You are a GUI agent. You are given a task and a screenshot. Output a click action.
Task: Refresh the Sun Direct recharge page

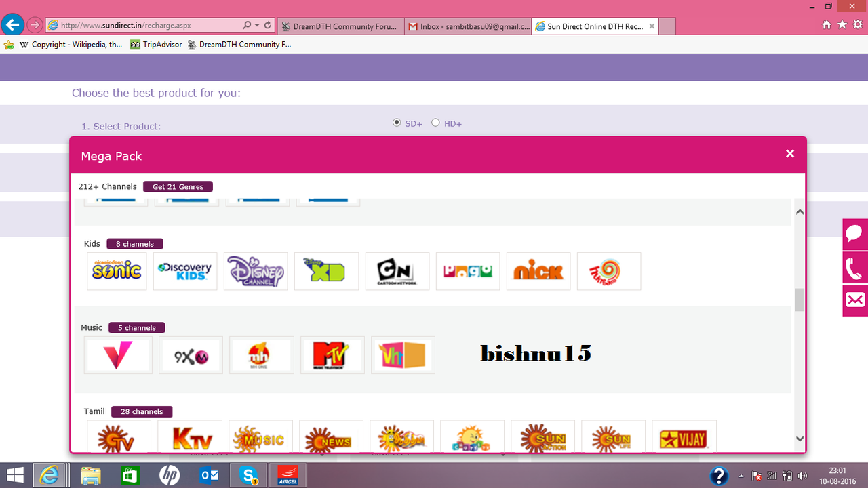[268, 26]
